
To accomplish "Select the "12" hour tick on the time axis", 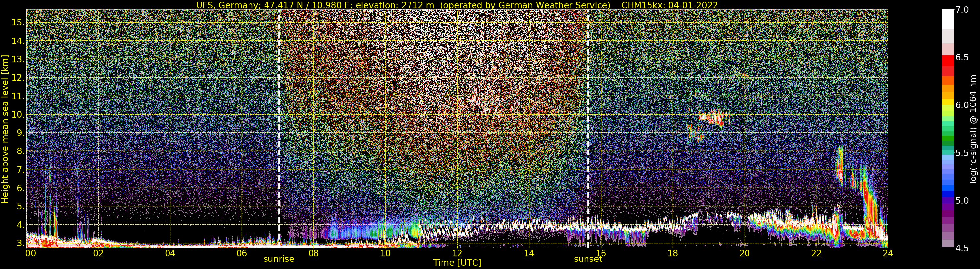I will 457,253.
